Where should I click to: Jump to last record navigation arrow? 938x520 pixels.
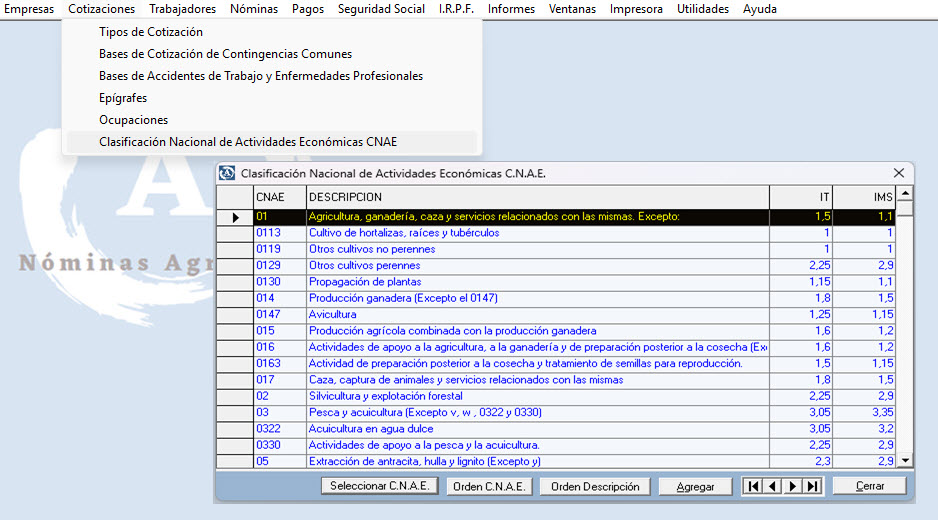point(812,486)
